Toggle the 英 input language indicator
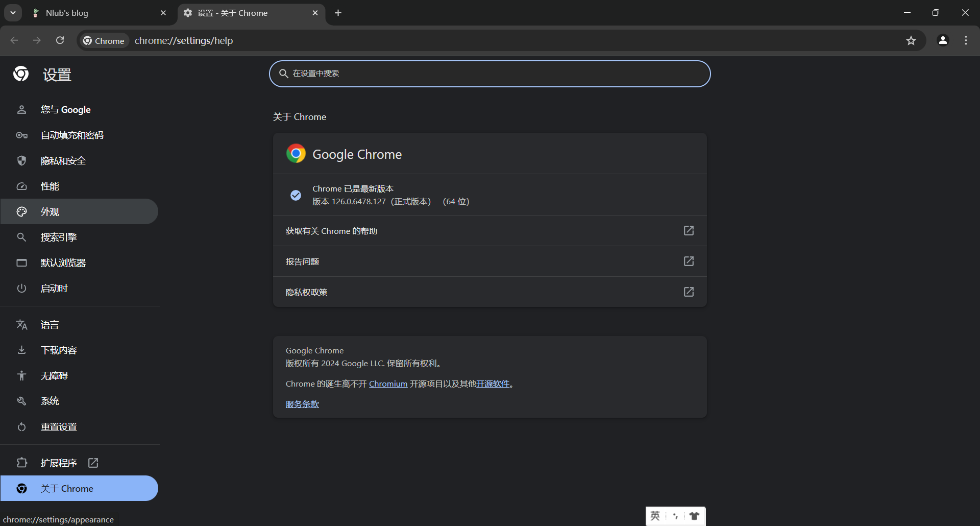This screenshot has width=980, height=526. tap(655, 516)
